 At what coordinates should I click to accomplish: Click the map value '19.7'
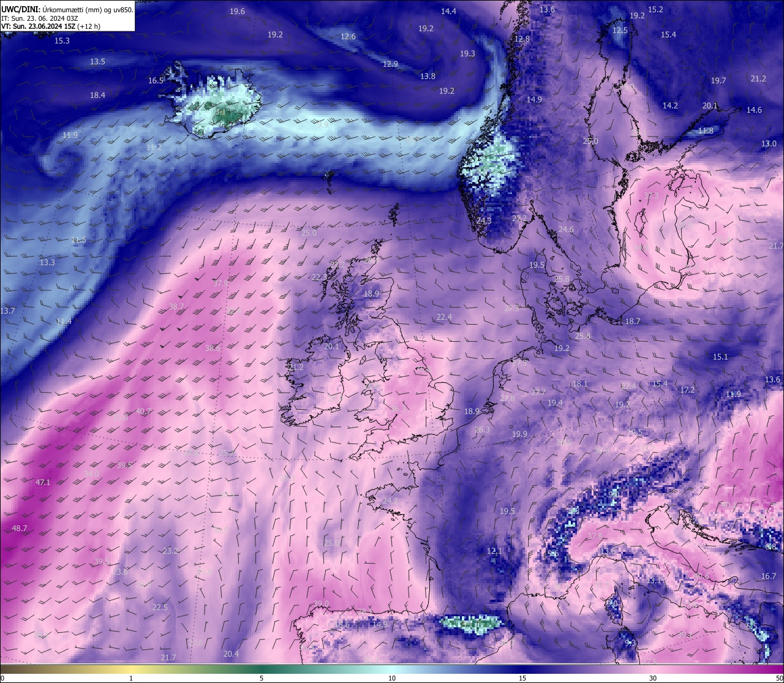(x=718, y=80)
